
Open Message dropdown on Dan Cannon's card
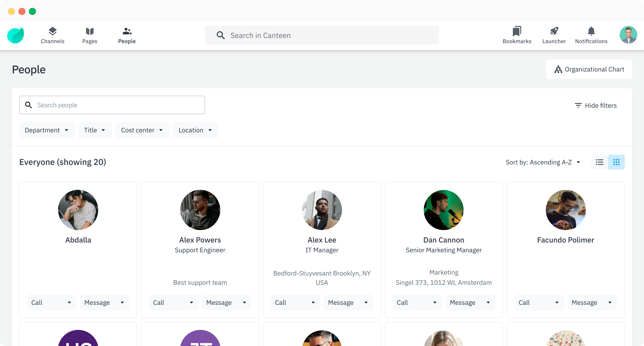470,302
